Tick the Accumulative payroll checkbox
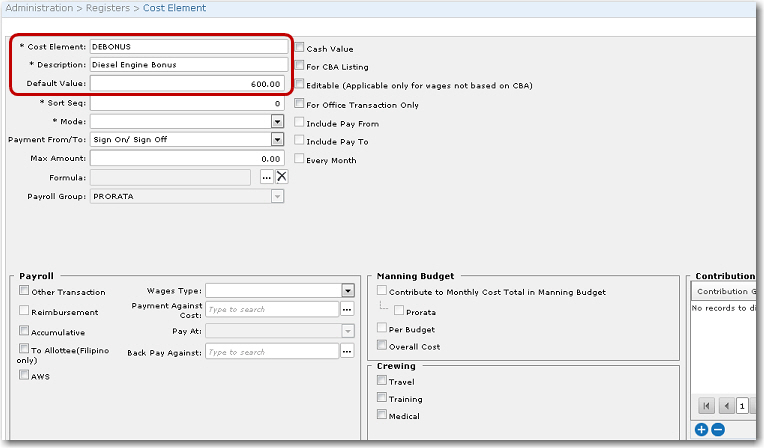764x448 pixels. (x=24, y=332)
